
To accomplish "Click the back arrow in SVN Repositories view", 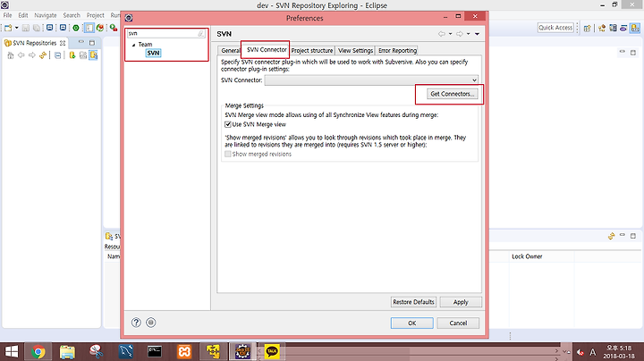I will (21, 55).
